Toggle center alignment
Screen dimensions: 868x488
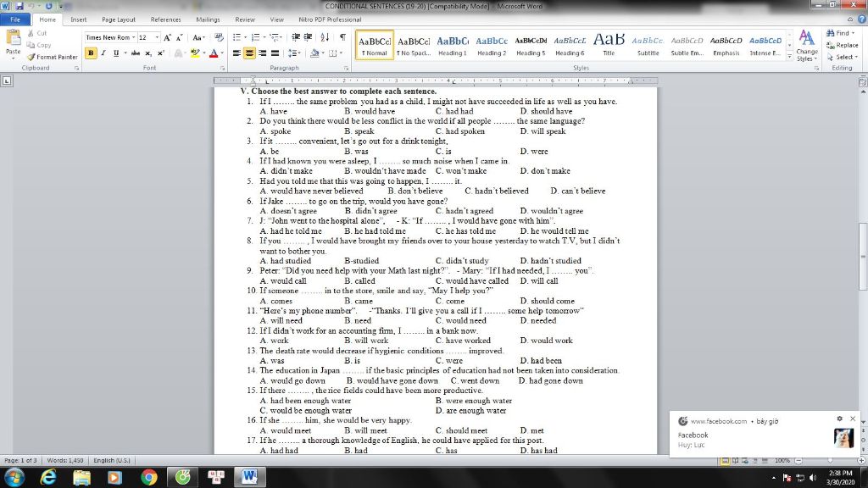[250, 53]
